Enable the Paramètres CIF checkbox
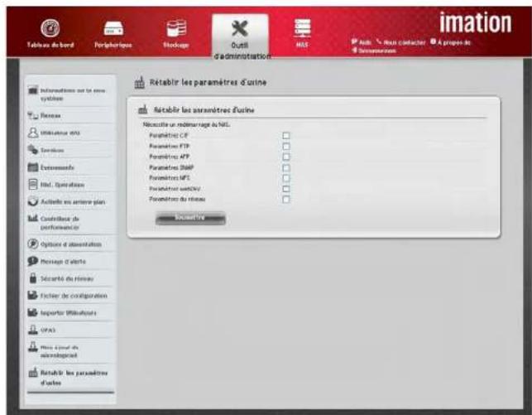This screenshot has width=532, height=415. [x=286, y=134]
